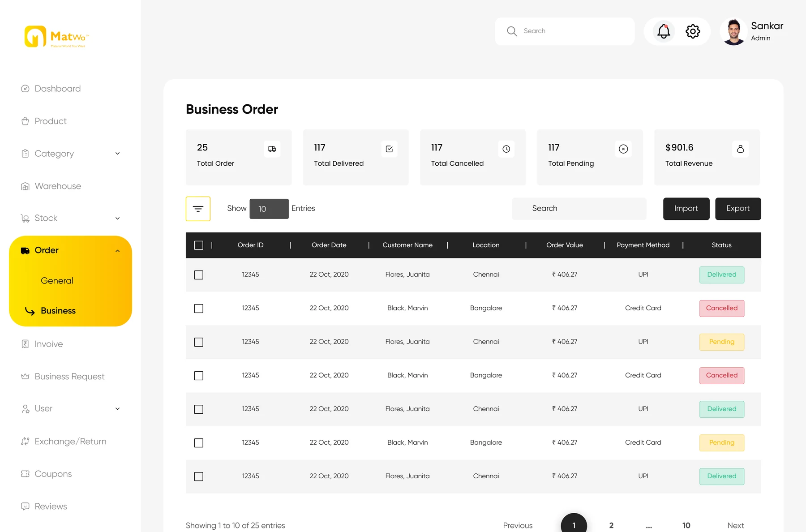Open Dashboard from the sidebar
The width and height of the screenshot is (806, 532).
(51, 89)
